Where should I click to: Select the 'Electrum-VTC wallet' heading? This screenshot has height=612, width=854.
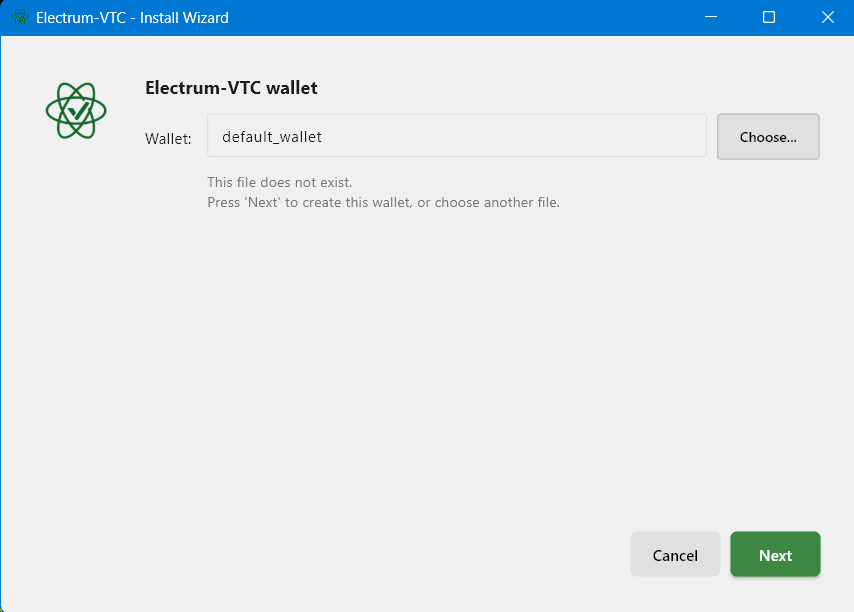coord(231,88)
